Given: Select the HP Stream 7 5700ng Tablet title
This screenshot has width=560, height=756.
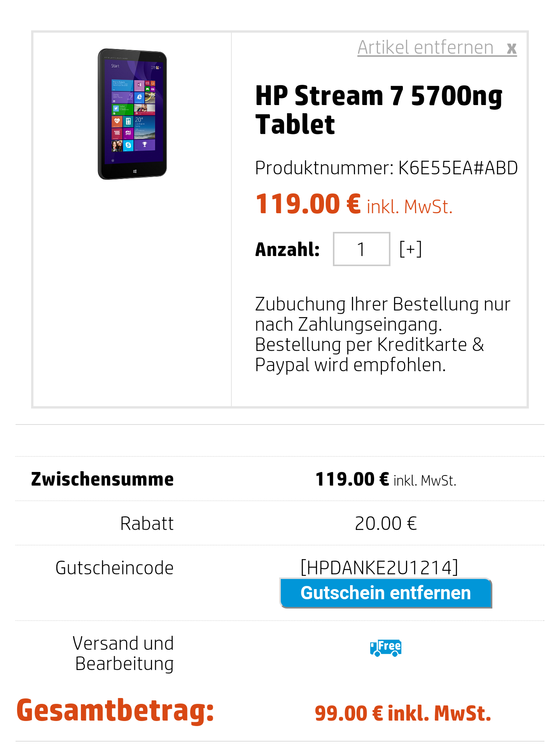Looking at the screenshot, I should pos(379,110).
